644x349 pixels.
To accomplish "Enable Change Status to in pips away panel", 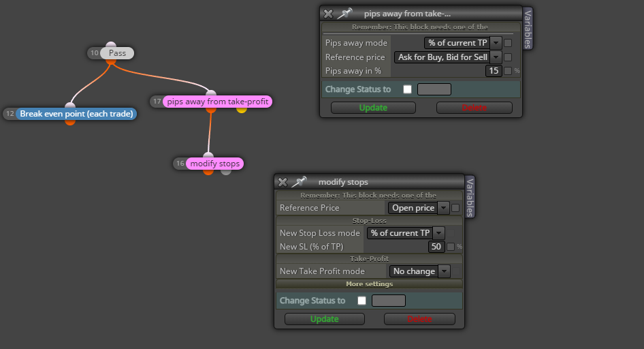I will [x=407, y=89].
